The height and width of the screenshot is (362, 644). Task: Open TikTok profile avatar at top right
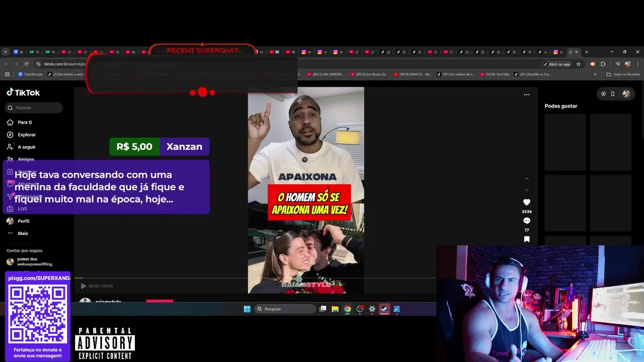coord(626,94)
